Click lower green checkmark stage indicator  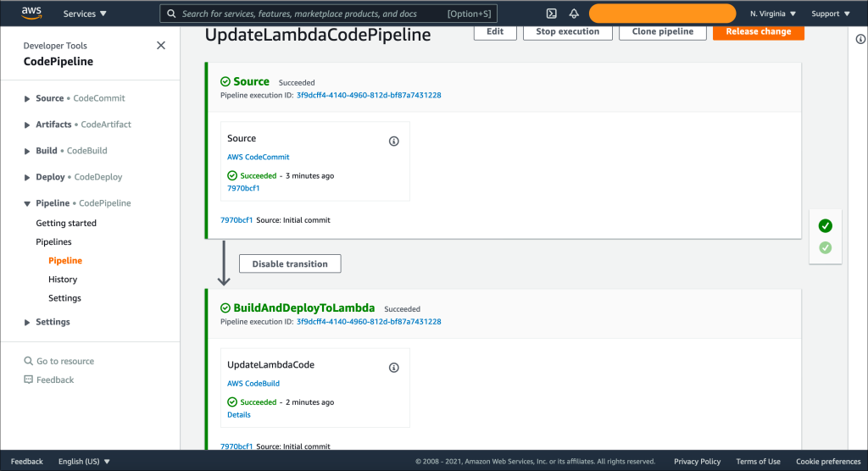pos(826,248)
